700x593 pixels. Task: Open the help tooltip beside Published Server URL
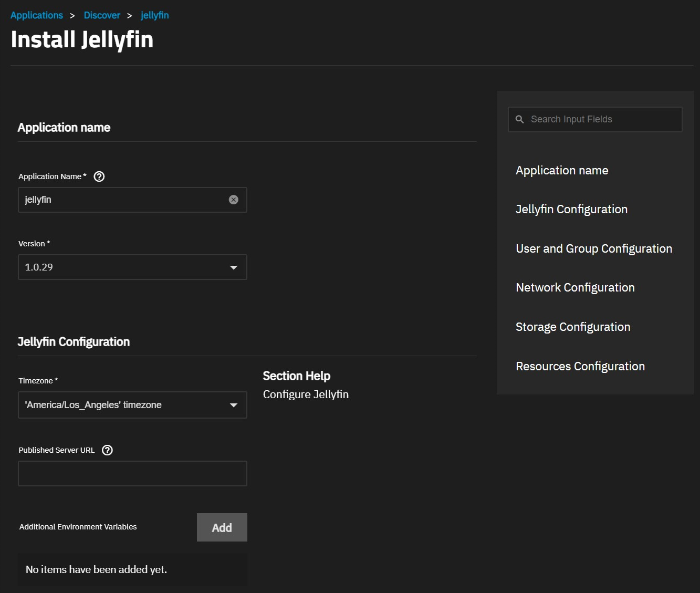pyautogui.click(x=107, y=450)
